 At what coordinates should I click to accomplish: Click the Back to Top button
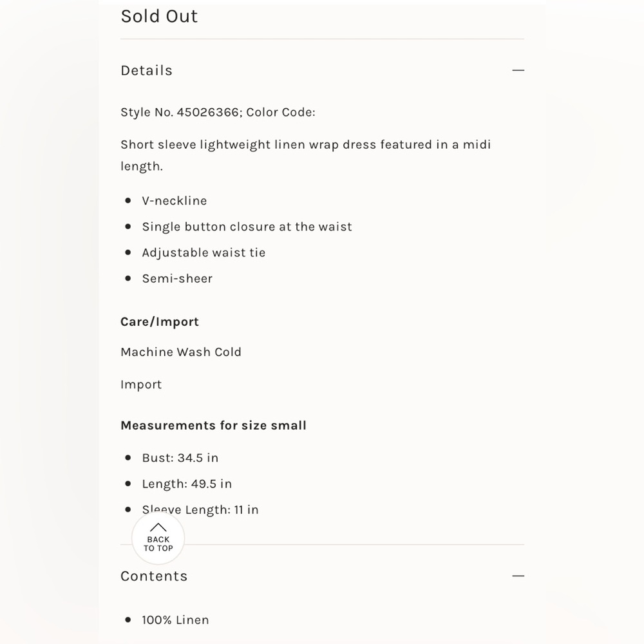[158, 538]
